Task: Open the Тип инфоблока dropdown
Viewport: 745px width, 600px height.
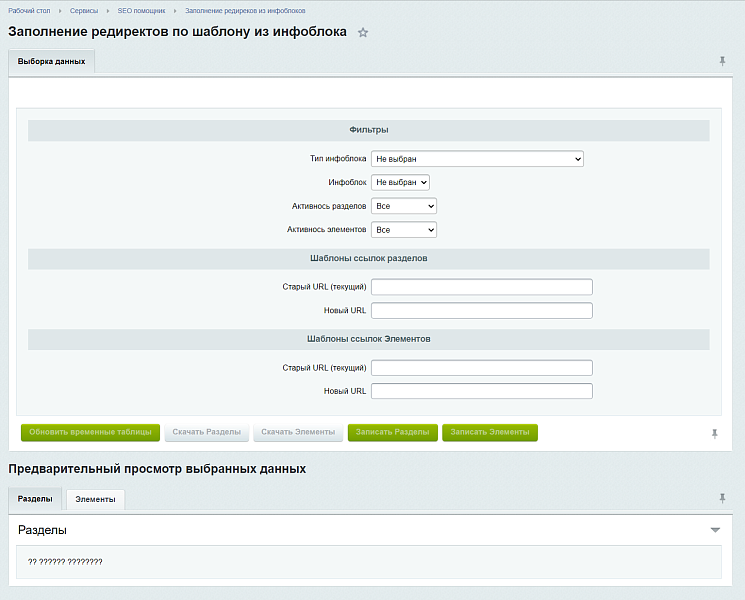Action: click(x=477, y=159)
